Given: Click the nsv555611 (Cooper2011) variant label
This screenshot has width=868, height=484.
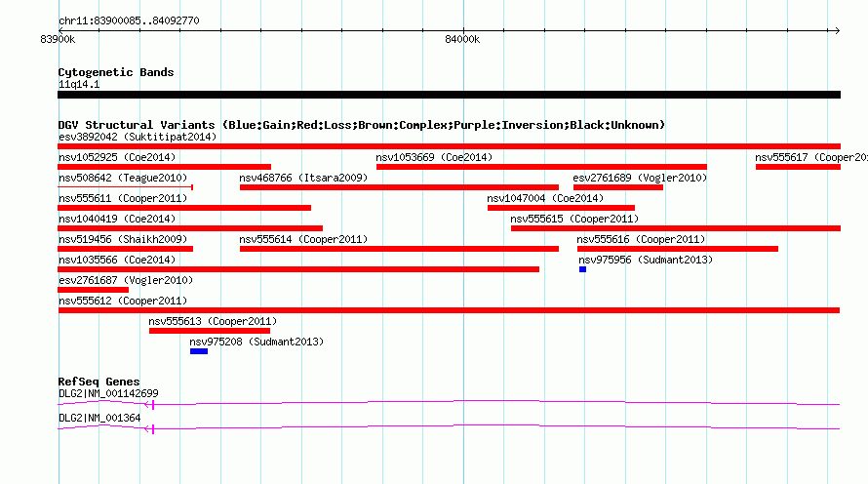Looking at the screenshot, I should (x=123, y=198).
